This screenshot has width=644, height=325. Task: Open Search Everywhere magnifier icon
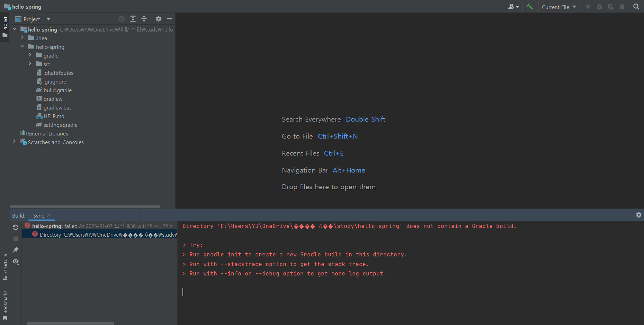point(636,7)
